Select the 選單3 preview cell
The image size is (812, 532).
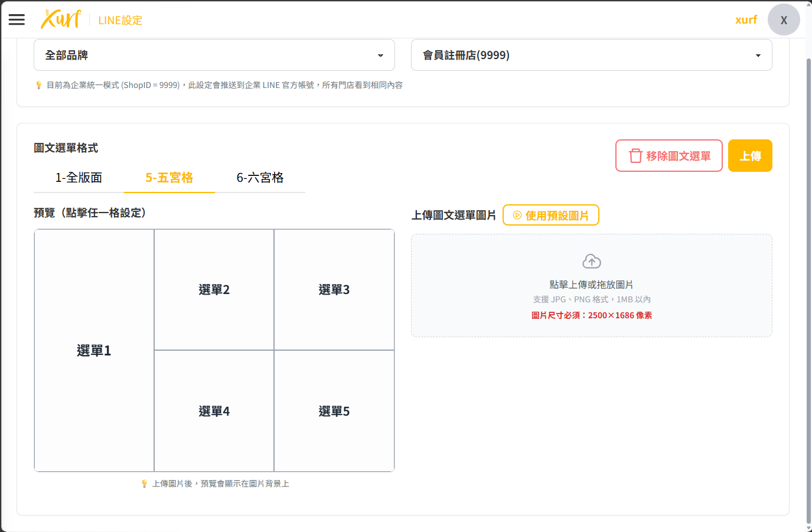pyautogui.click(x=334, y=290)
